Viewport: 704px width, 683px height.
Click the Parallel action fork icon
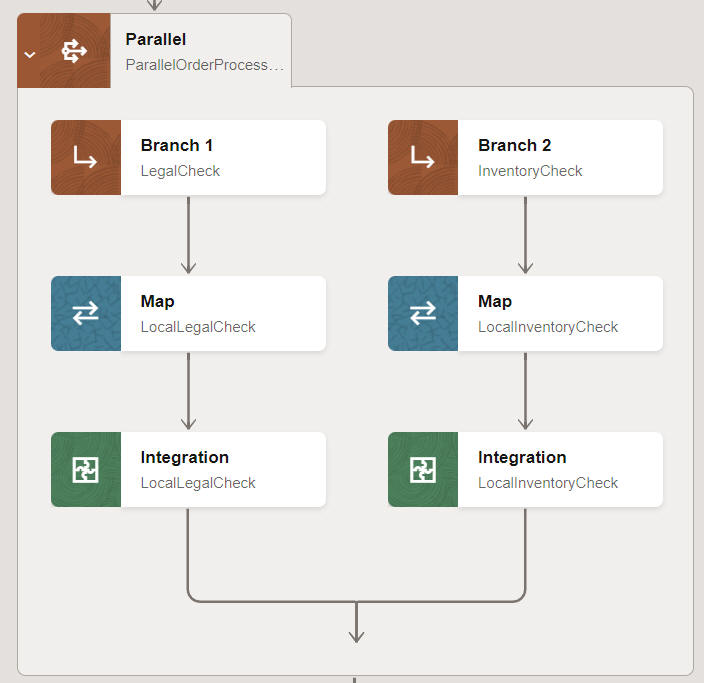[x=75, y=51]
